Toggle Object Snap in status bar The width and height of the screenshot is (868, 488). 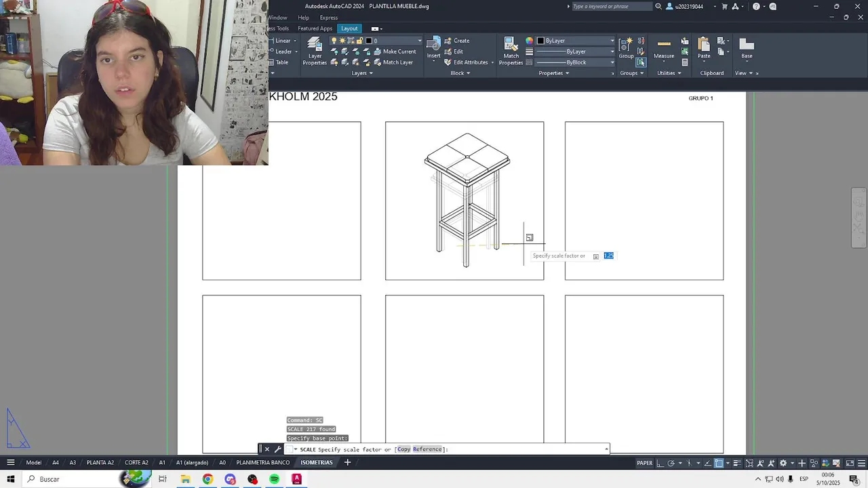(719, 463)
